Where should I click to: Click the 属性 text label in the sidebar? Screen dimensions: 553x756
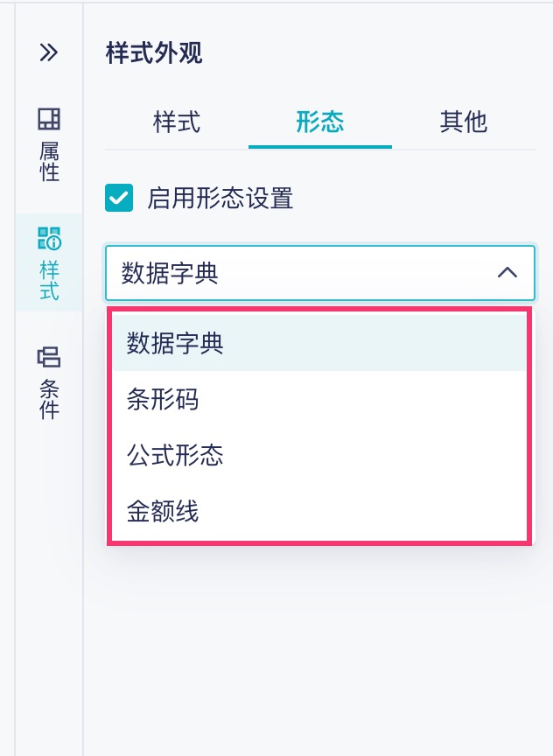tap(49, 160)
